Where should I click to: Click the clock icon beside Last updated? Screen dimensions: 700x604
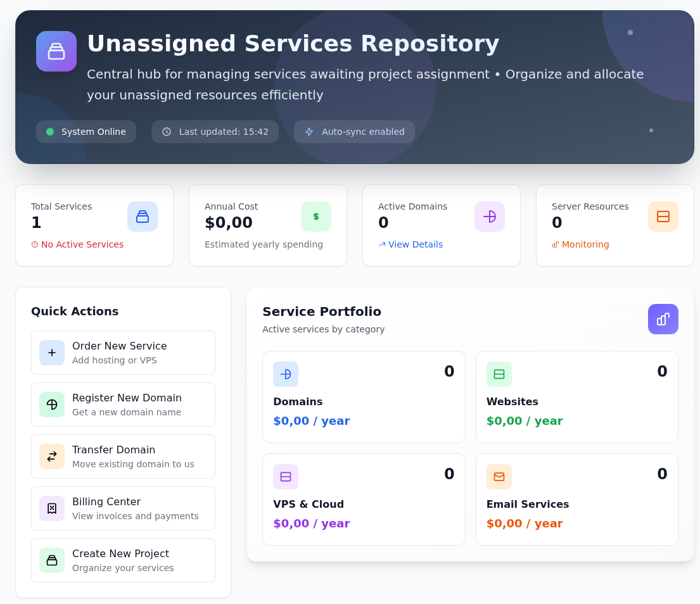(x=167, y=132)
